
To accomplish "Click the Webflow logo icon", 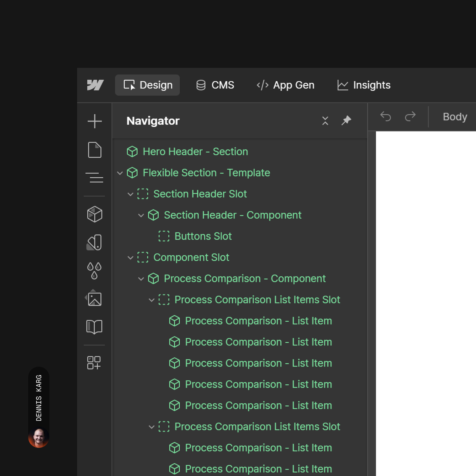I will click(95, 85).
